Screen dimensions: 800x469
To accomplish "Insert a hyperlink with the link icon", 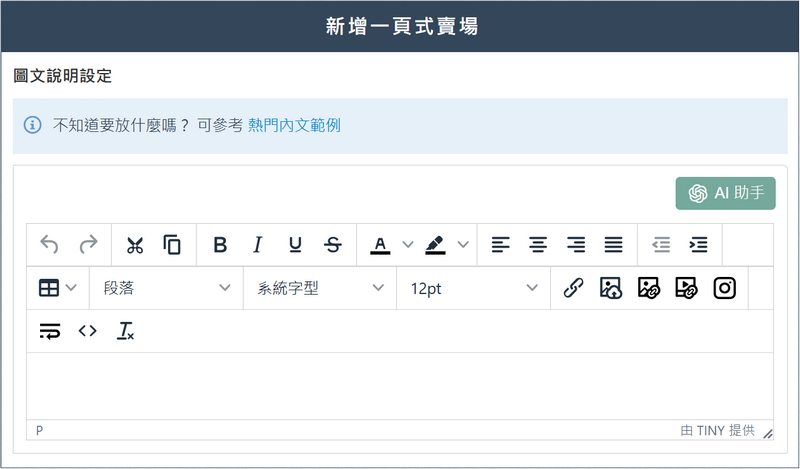I will (x=573, y=288).
